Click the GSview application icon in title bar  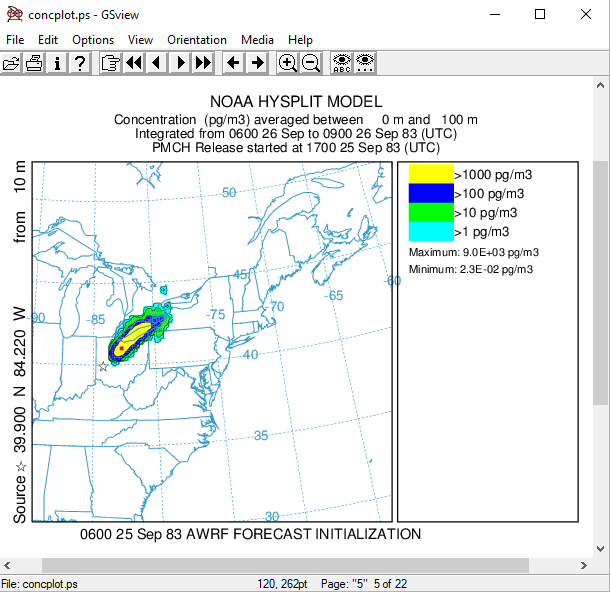[14, 14]
